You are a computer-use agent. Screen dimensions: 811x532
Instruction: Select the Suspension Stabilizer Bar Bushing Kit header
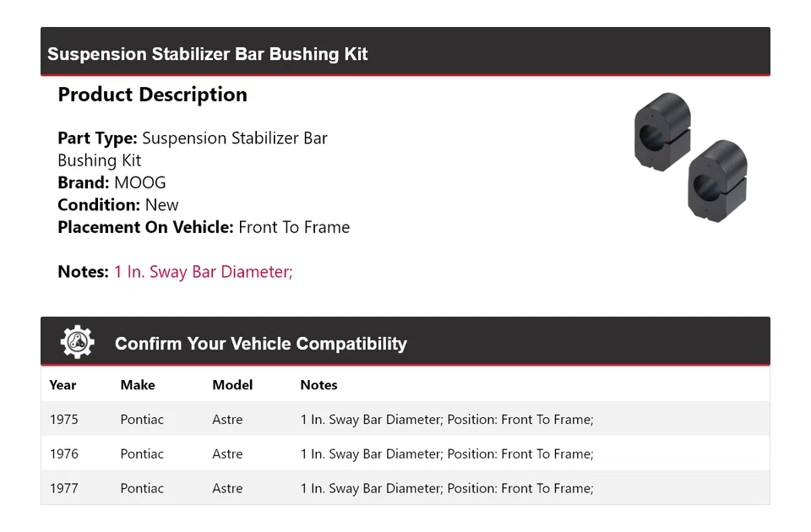coord(208,54)
